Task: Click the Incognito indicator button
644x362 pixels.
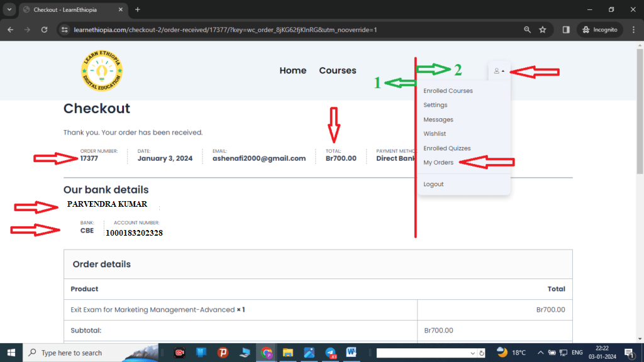Action: pyautogui.click(x=599, y=30)
